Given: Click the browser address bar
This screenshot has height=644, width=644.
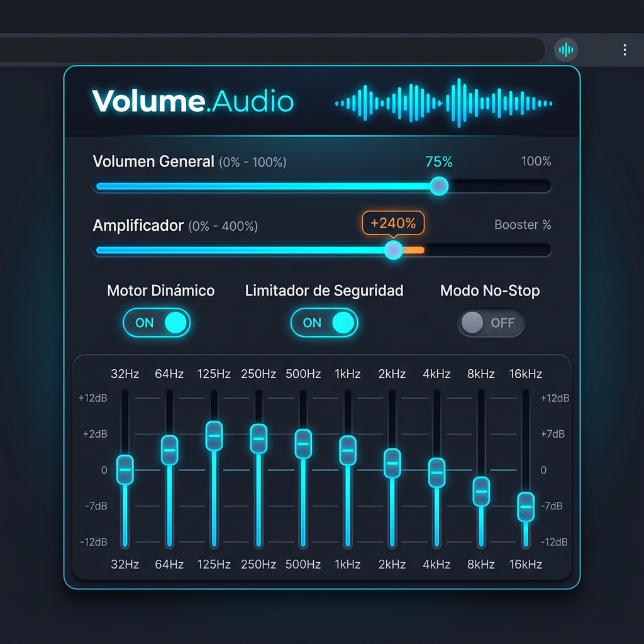Looking at the screenshot, I should (271, 50).
